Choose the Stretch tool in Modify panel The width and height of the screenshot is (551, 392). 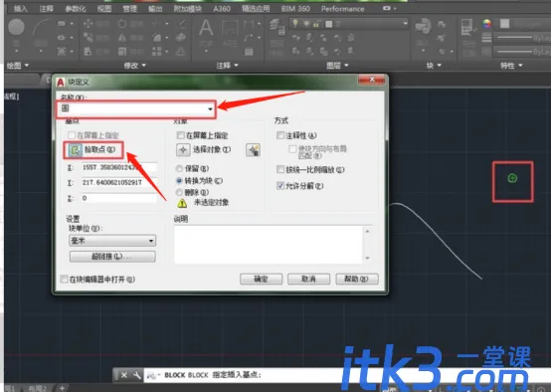click(88, 52)
